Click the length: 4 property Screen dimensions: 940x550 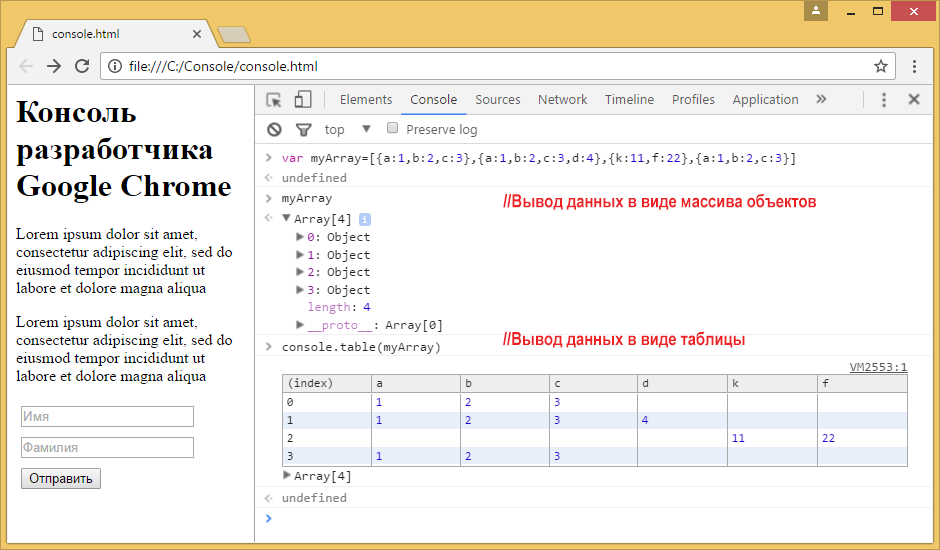pos(339,307)
